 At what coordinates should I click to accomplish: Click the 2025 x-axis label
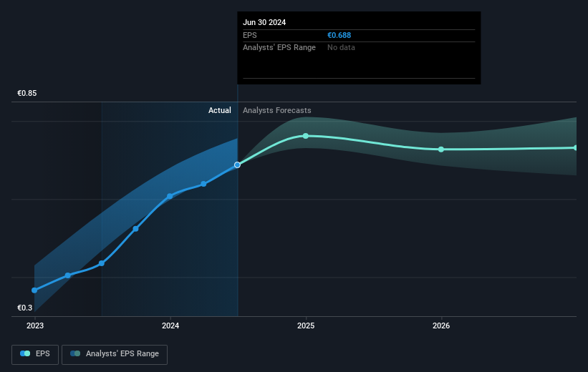[306, 326]
